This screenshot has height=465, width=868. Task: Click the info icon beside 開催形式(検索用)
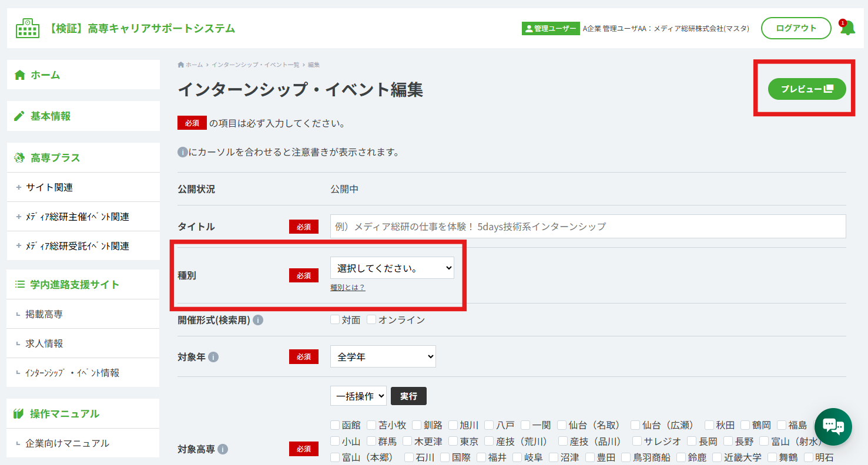(258, 320)
